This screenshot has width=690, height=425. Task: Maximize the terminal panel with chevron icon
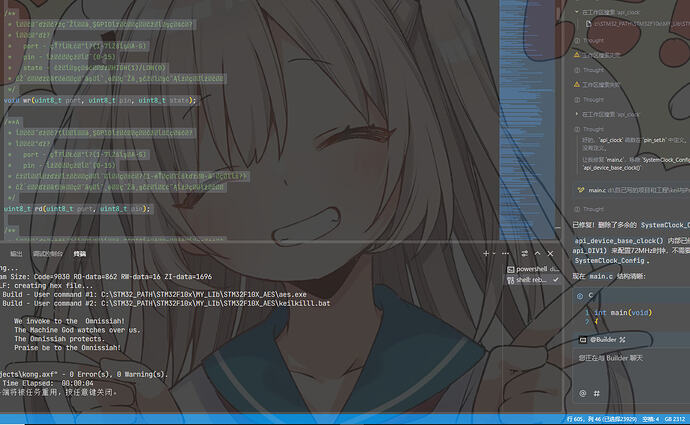coord(539,254)
